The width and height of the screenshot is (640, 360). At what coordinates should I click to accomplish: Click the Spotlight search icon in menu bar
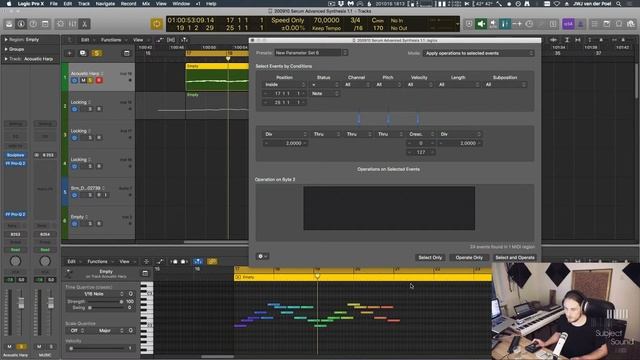pyautogui.click(x=619, y=4)
